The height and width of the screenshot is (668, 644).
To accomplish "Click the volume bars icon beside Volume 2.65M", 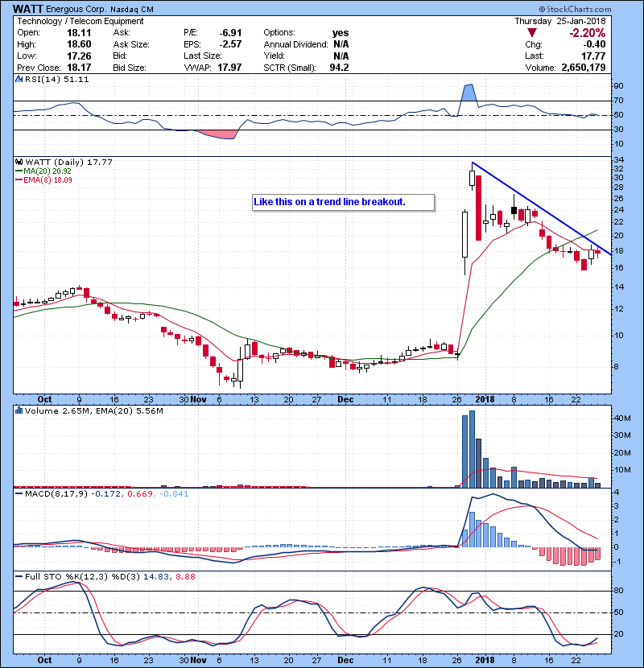I will pos(19,410).
